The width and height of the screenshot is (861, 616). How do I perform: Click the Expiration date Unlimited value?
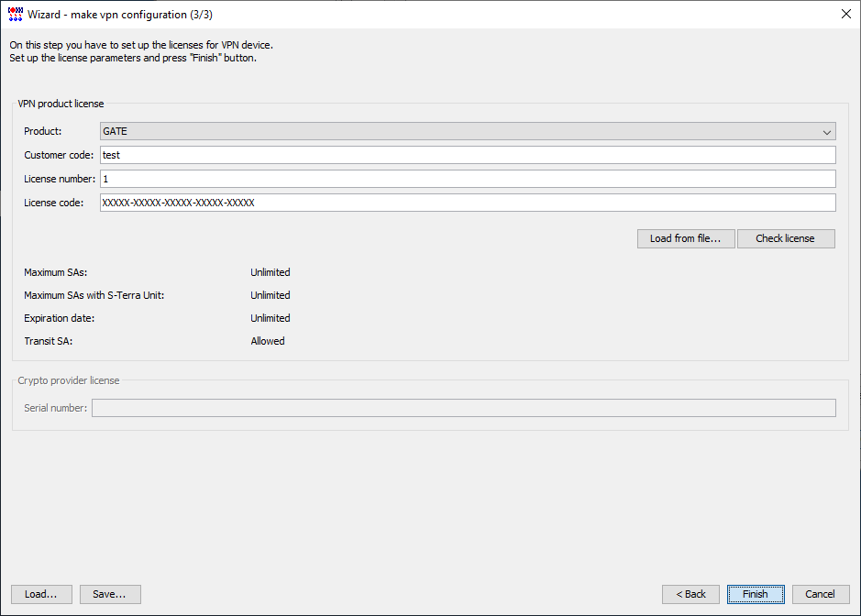point(270,318)
